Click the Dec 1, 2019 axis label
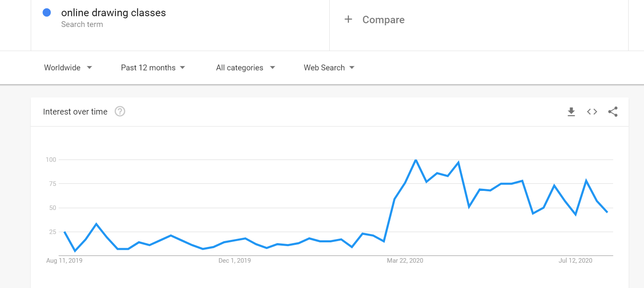This screenshot has height=288, width=644. pyautogui.click(x=235, y=261)
